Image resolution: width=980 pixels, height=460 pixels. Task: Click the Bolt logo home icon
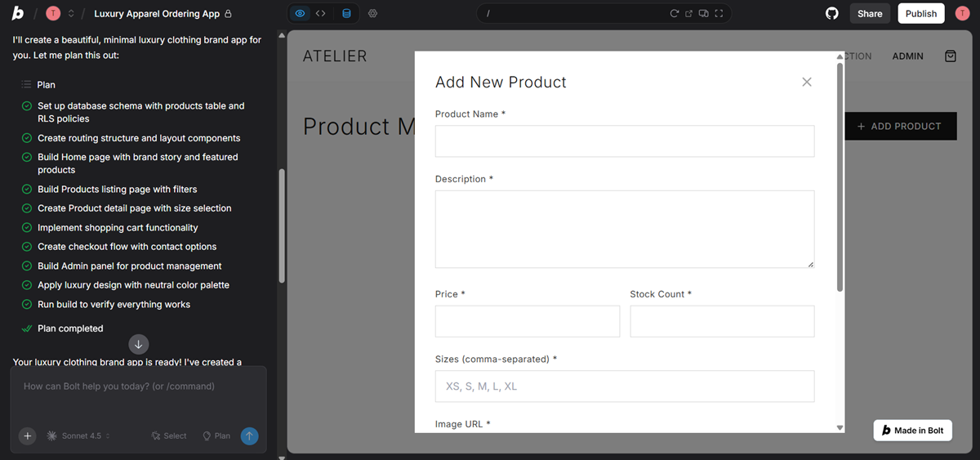point(18,14)
